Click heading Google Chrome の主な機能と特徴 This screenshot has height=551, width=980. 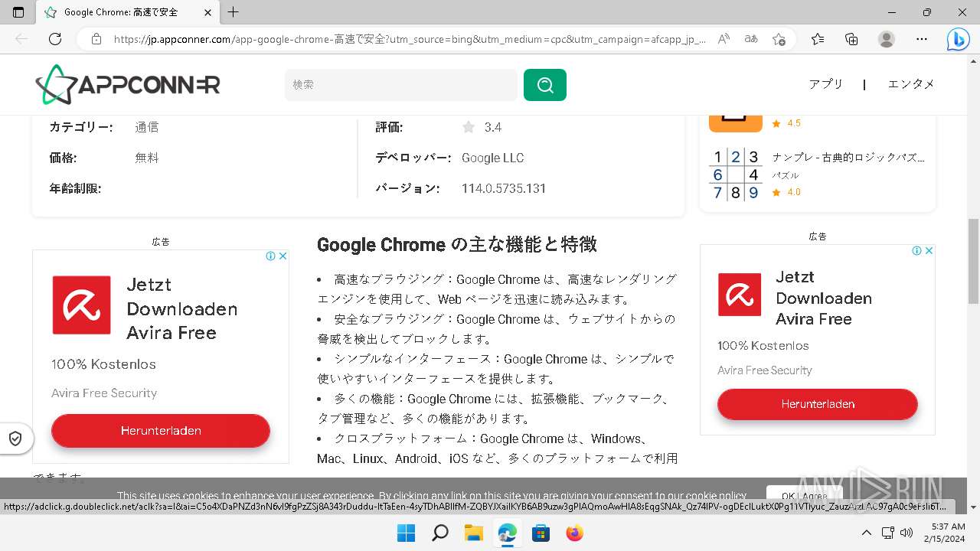456,245
